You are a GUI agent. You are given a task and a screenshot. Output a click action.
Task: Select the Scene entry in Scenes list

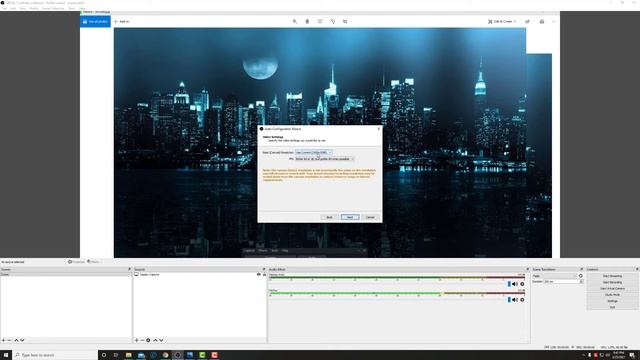pos(66,274)
